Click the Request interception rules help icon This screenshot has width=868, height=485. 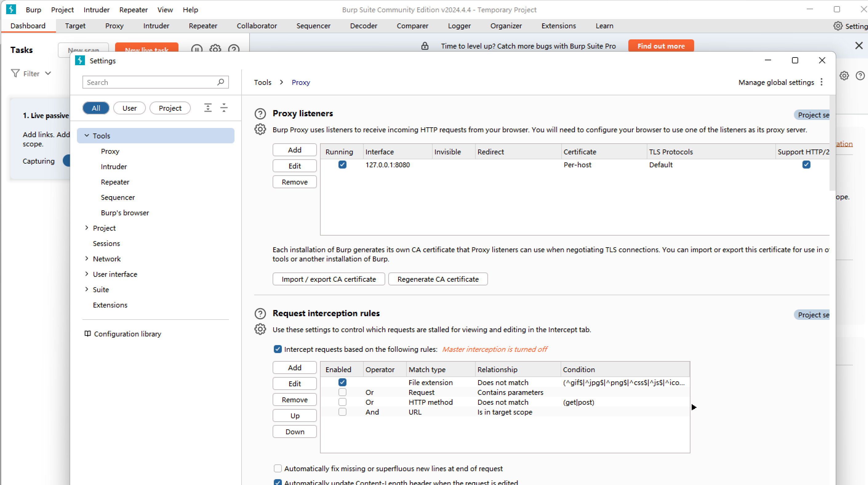260,314
